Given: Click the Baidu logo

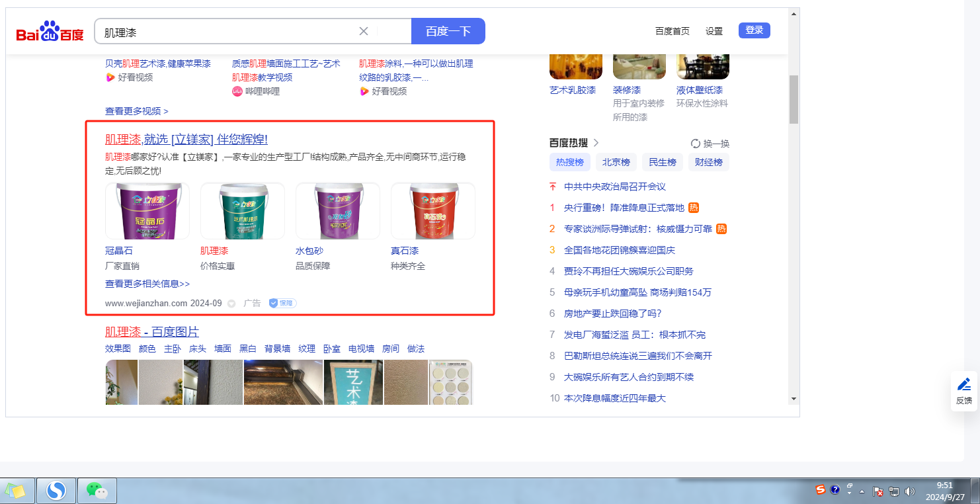Looking at the screenshot, I should click(x=50, y=31).
